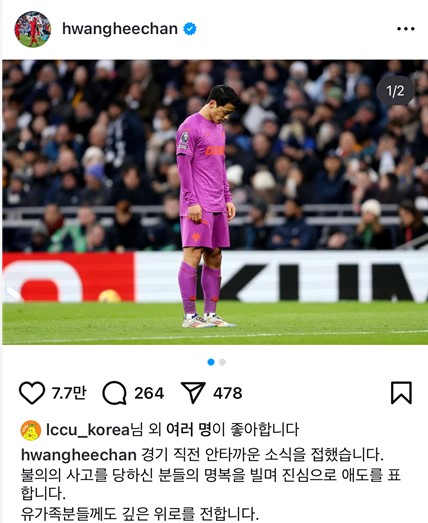Image resolution: width=428 pixels, height=523 pixels.
Task: Tap the blue verified badge
Action: click(x=189, y=29)
